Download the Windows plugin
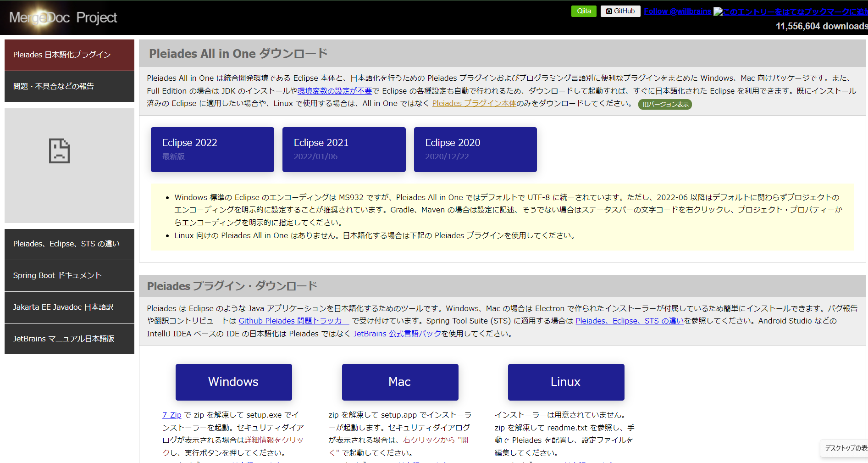The image size is (868, 463). click(x=234, y=382)
